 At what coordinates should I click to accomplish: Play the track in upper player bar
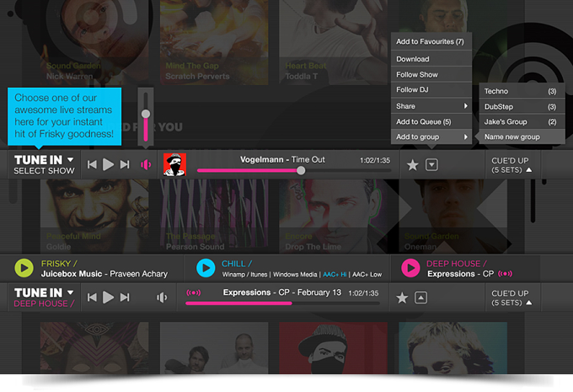pyautogui.click(x=108, y=164)
